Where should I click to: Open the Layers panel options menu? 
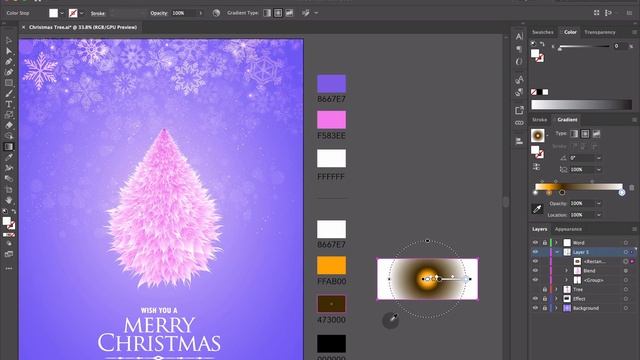click(x=634, y=229)
